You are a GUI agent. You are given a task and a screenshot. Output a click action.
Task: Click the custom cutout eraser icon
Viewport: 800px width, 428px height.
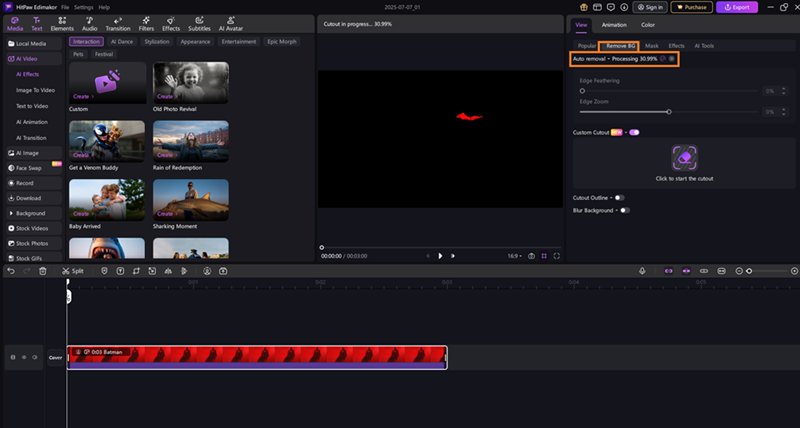[684, 158]
